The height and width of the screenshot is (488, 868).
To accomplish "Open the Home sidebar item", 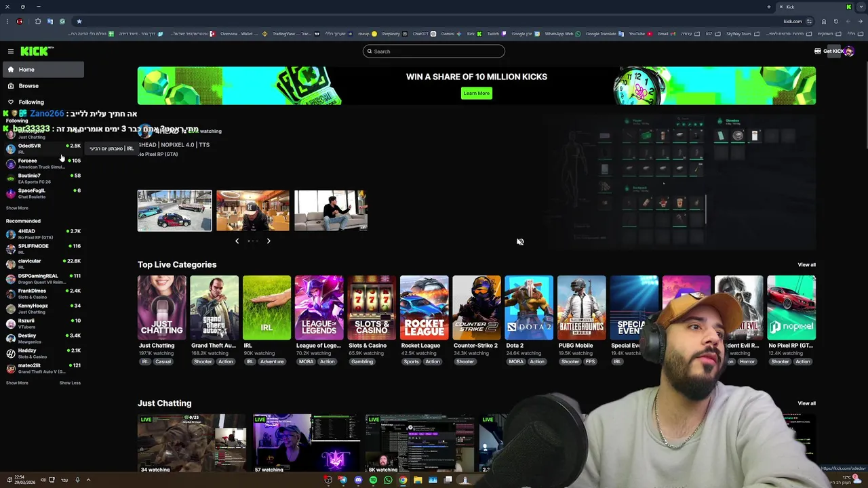I will [43, 69].
